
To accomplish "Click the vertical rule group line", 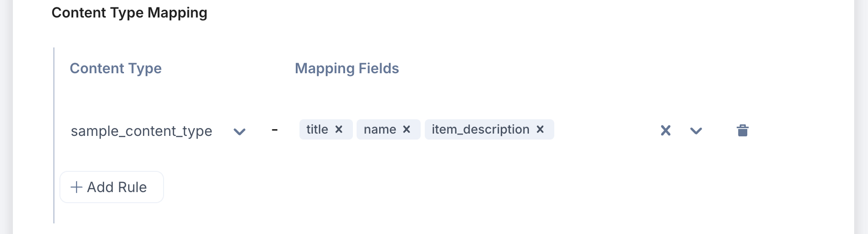I will [x=54, y=138].
